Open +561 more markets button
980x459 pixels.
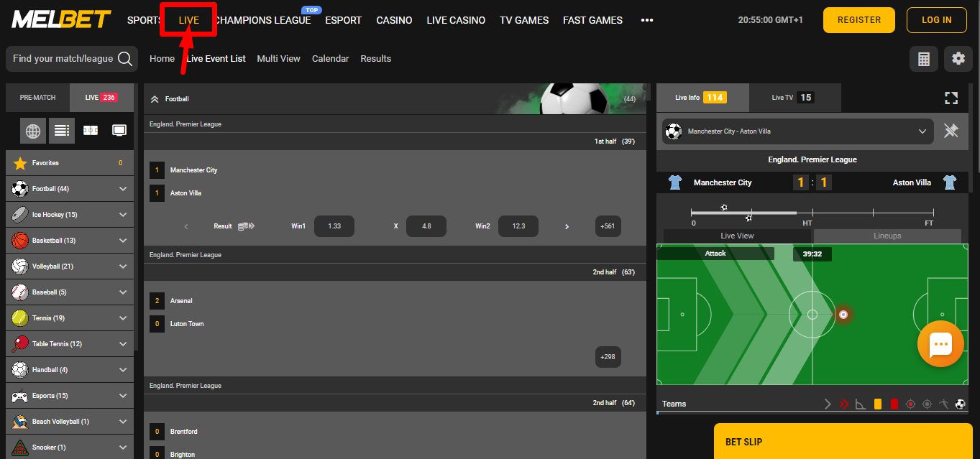tap(608, 226)
